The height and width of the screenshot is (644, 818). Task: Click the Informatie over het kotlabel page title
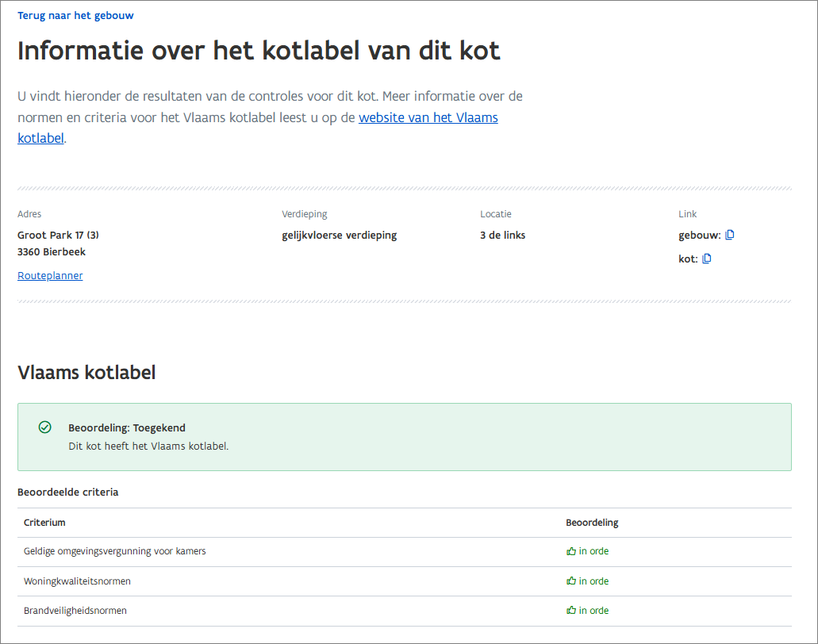coord(259,52)
